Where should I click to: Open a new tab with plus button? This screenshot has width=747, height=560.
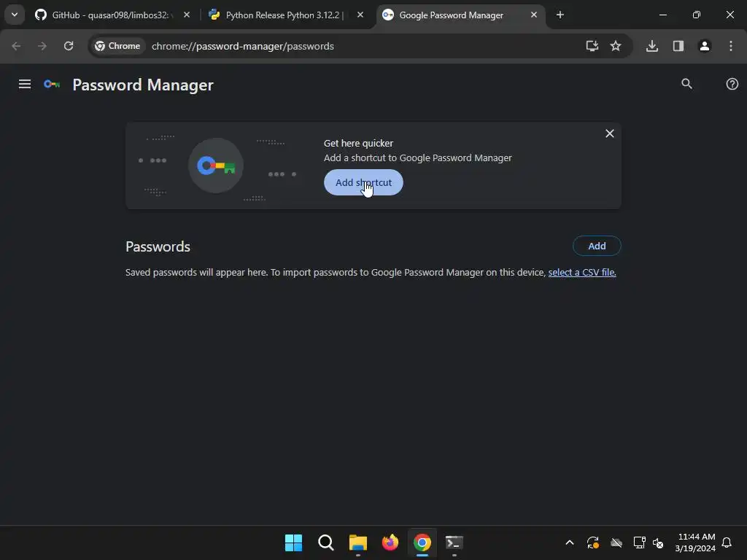click(560, 15)
